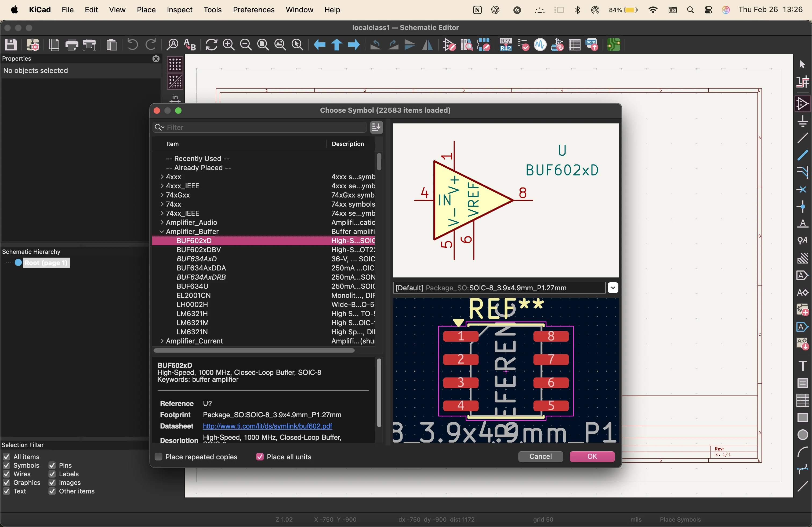Select the Place Power Symbol tool

(803, 121)
